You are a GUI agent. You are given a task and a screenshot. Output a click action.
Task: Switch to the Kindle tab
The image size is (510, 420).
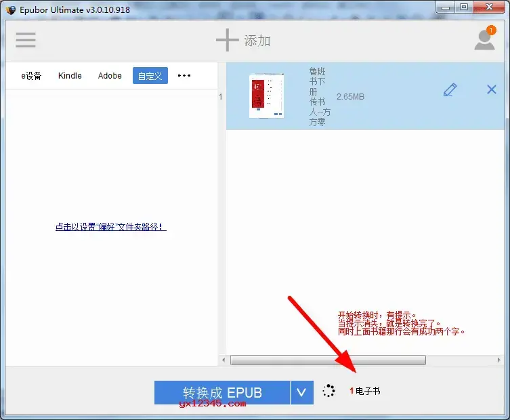coord(70,76)
